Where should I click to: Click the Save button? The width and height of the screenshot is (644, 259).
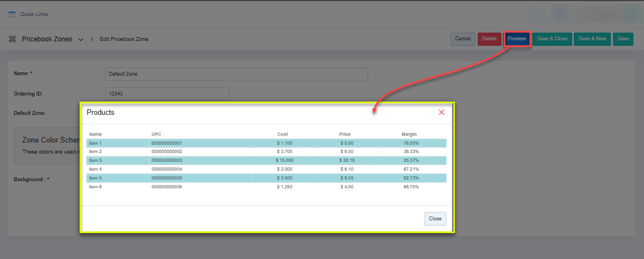623,39
